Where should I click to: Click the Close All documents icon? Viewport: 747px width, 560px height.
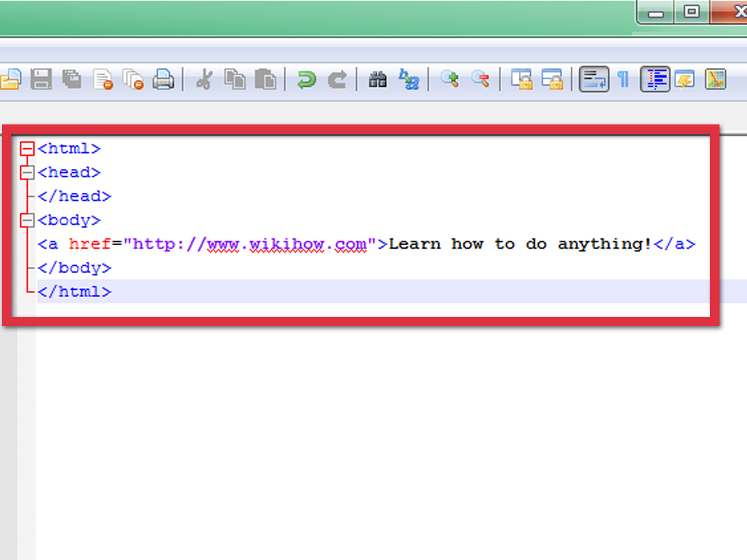click(x=133, y=80)
